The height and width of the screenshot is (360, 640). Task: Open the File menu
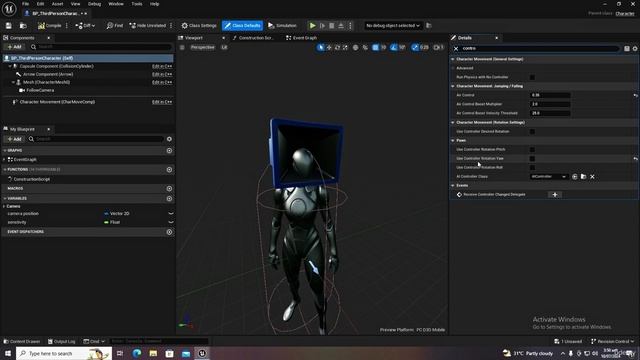coord(25,4)
